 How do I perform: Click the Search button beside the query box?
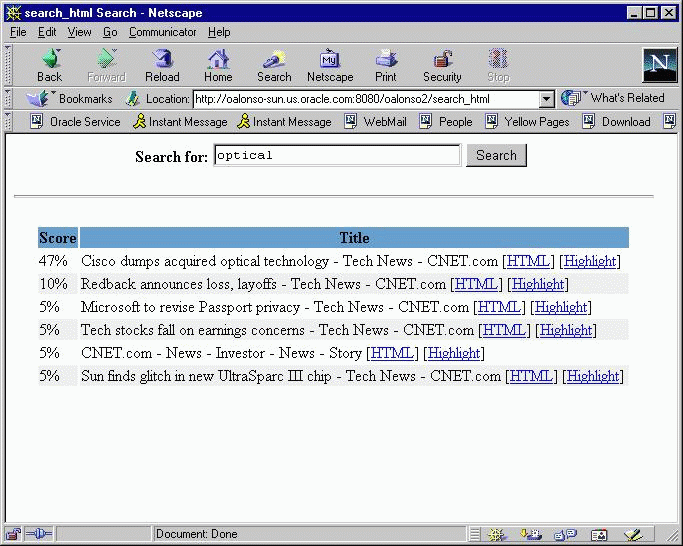point(496,155)
